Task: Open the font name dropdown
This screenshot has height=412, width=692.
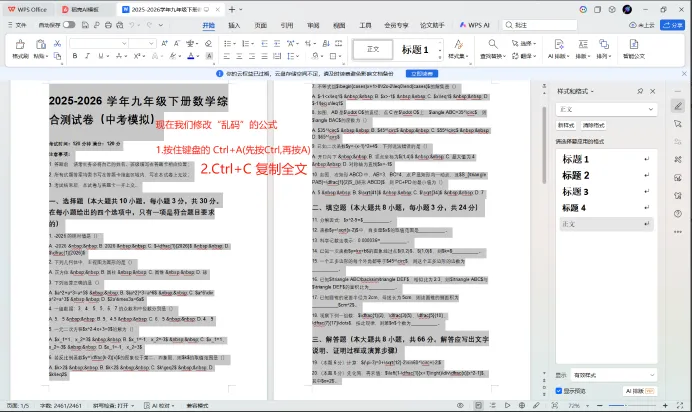Action: pos(124,43)
